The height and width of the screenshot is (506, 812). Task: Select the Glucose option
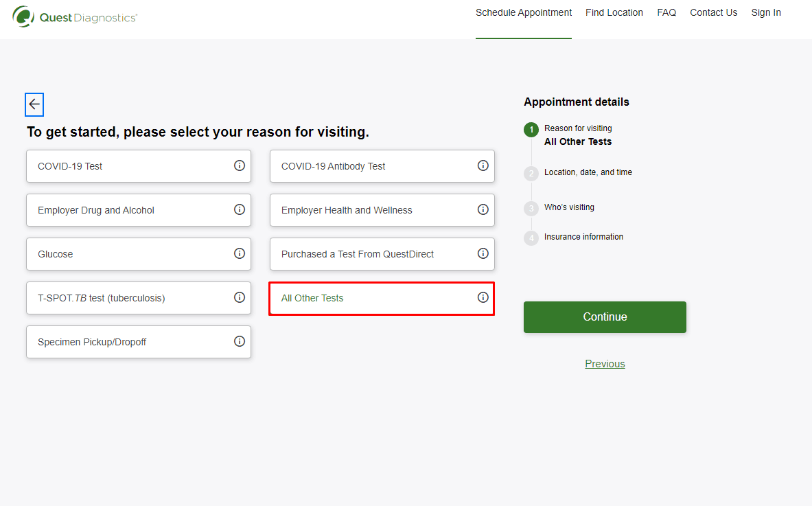[x=139, y=254]
